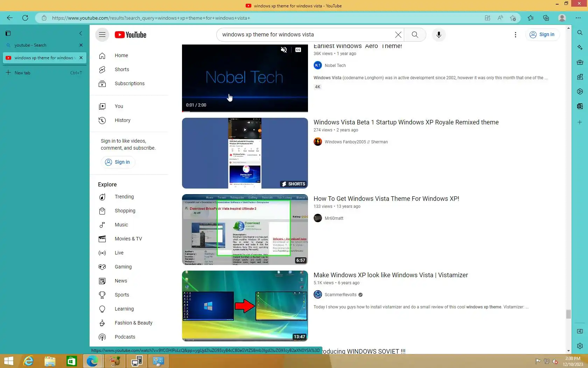Open the browser Favorites list

coord(531,18)
